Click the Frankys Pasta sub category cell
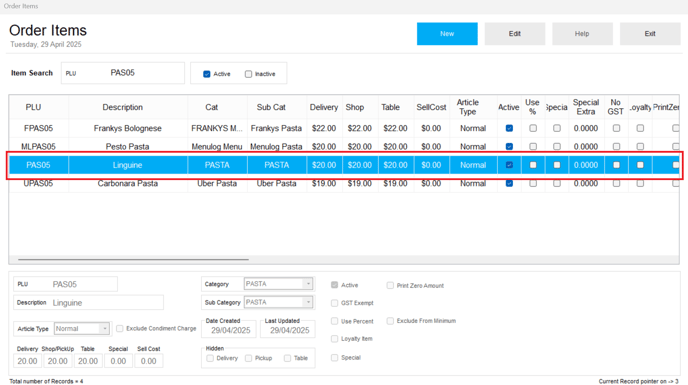The width and height of the screenshot is (688, 385). [276, 128]
